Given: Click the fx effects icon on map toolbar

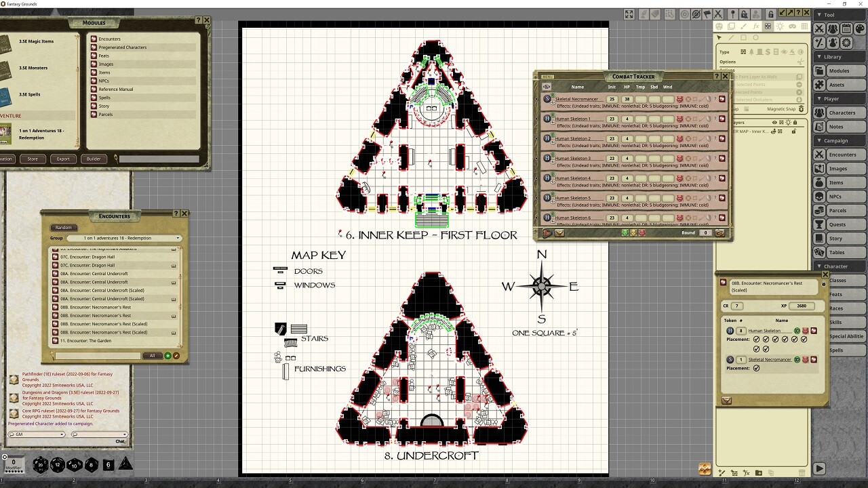Looking at the screenshot, I should [x=756, y=26].
